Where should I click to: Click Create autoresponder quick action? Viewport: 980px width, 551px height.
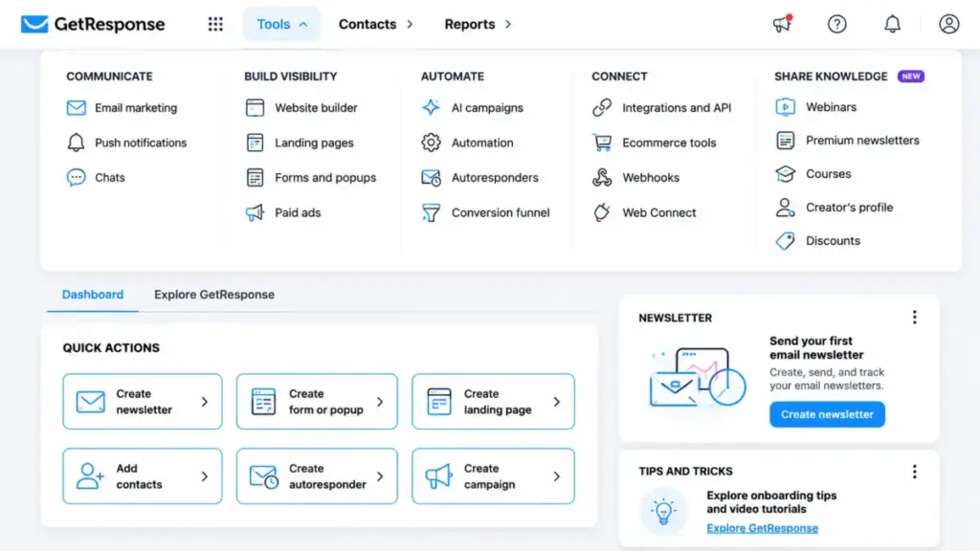tap(317, 476)
